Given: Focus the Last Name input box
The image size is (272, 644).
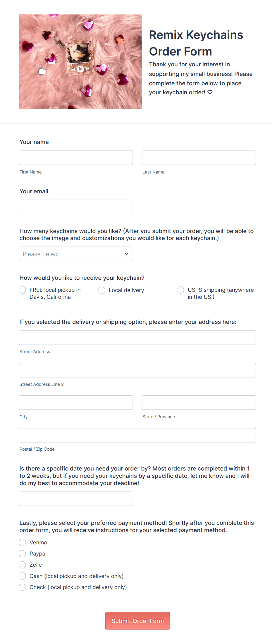Looking at the screenshot, I should pos(199,157).
